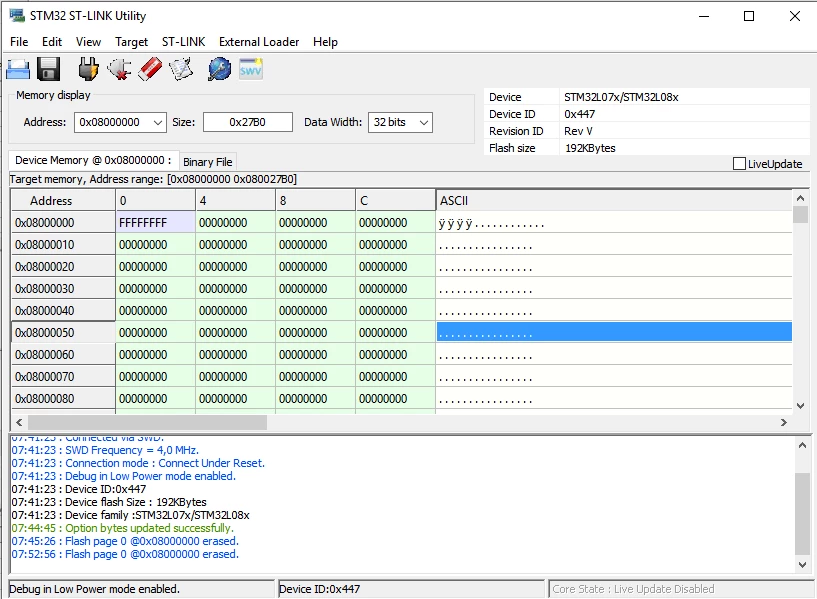Screen dimensions: 817x599
Task: Click the Address column header
Action: pyautogui.click(x=63, y=201)
